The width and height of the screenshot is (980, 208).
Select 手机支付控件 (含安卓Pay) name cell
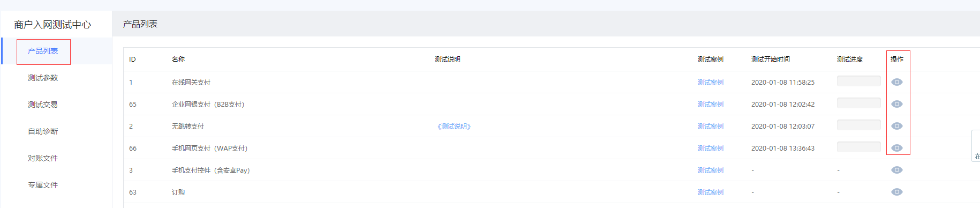212,170
